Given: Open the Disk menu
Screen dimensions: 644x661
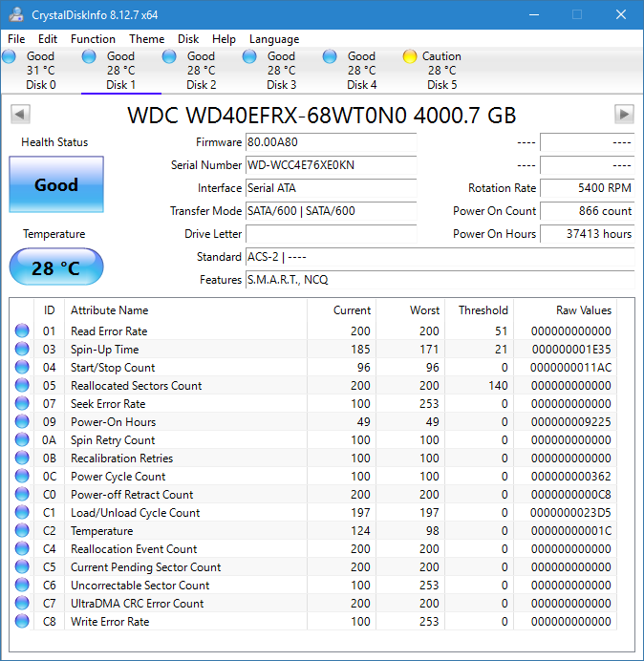Looking at the screenshot, I should pyautogui.click(x=188, y=39).
